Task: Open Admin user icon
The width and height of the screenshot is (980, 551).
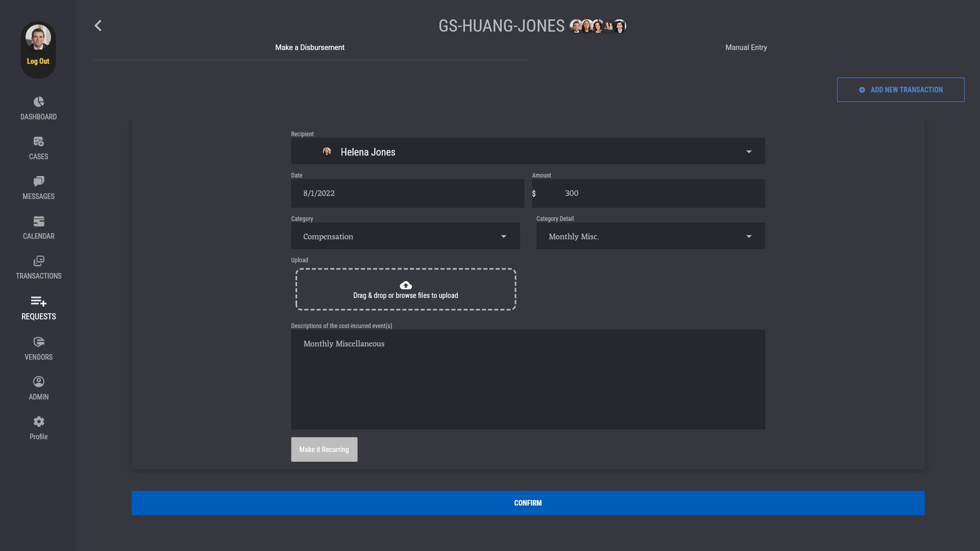Action: click(39, 382)
